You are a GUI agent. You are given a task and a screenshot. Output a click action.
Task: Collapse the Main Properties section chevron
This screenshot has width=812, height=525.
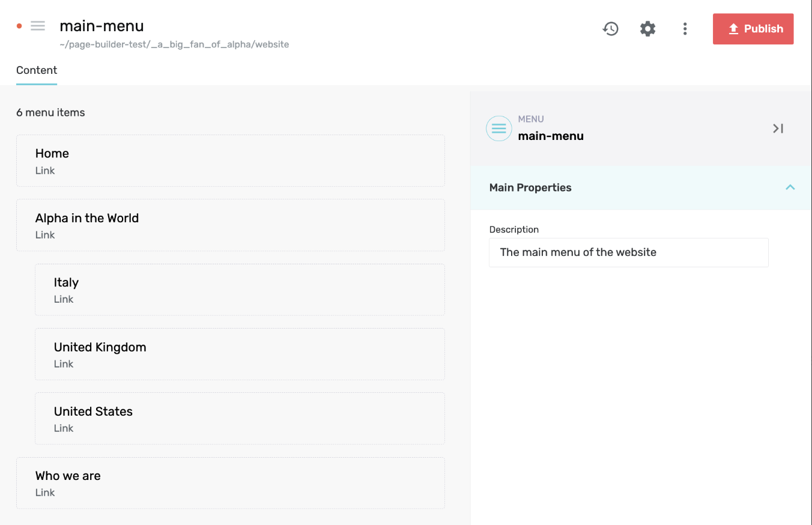tap(790, 187)
